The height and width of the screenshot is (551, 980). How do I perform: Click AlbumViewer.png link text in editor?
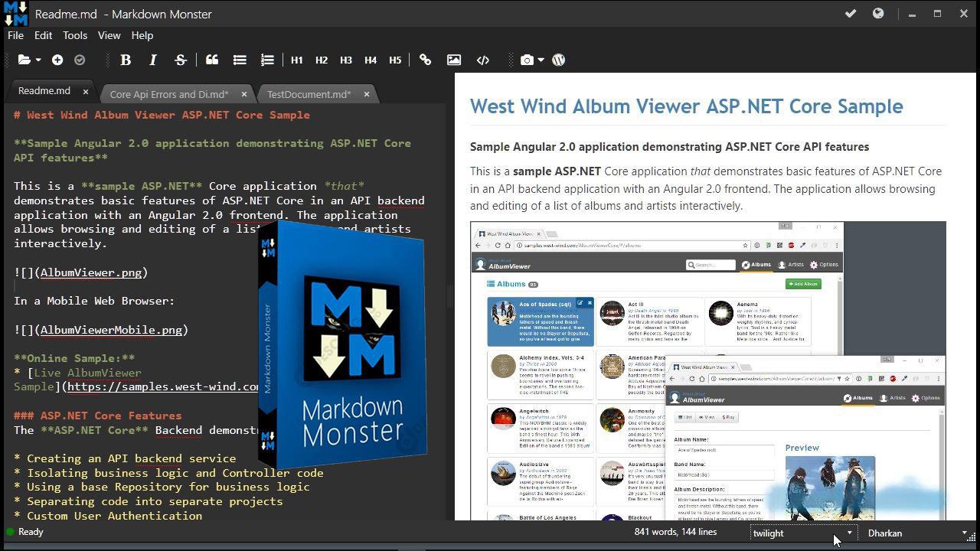point(91,272)
